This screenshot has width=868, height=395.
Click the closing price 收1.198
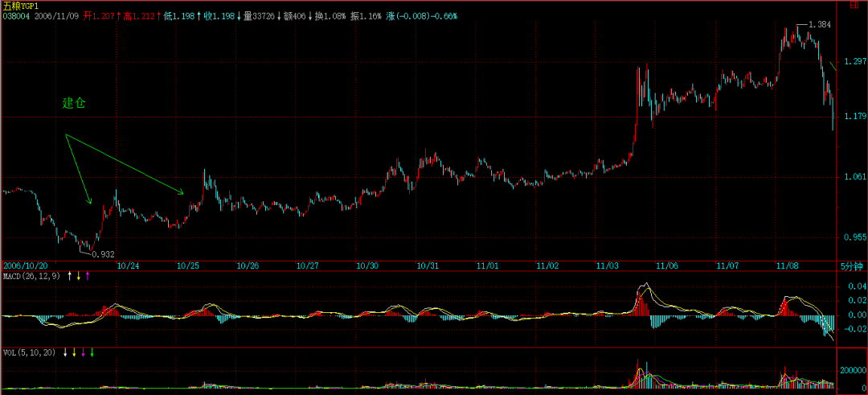(x=219, y=17)
